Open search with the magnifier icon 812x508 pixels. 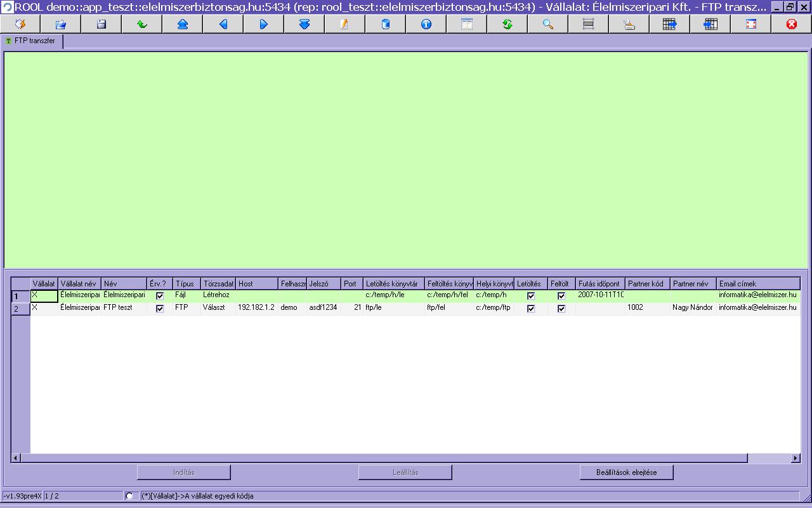tap(547, 24)
